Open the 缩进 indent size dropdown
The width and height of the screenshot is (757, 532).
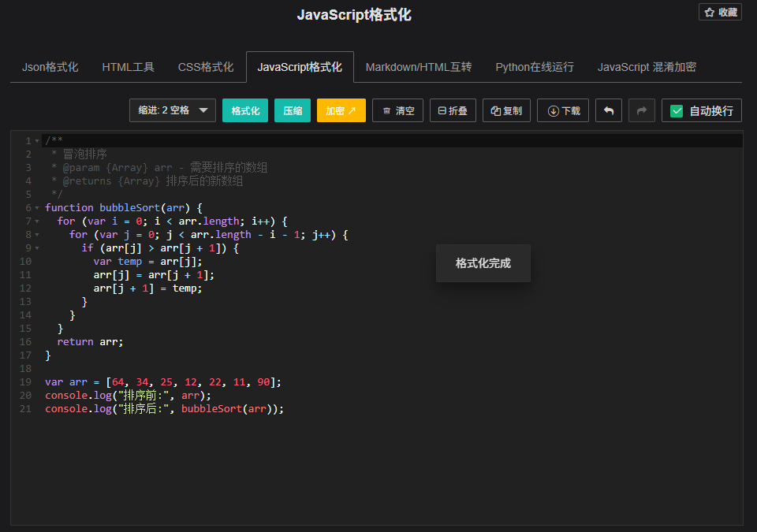coord(172,110)
